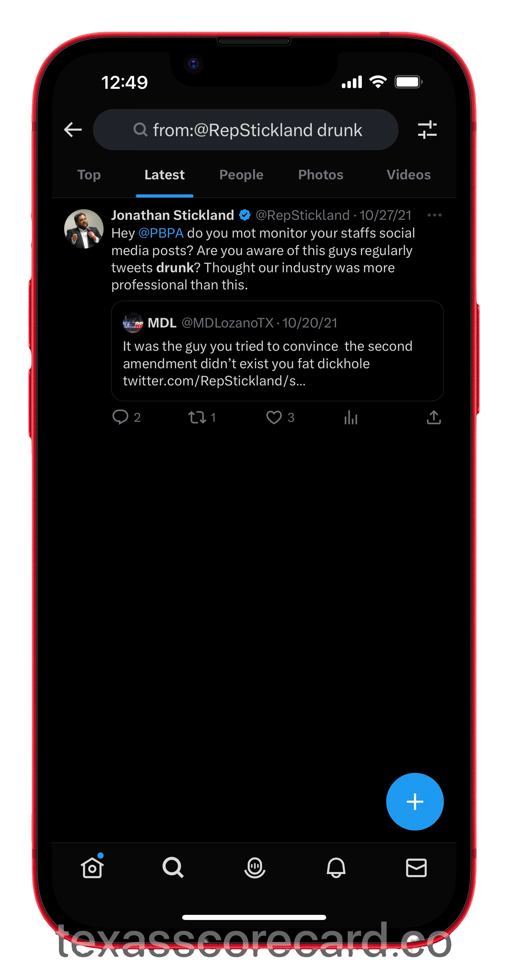508x980 pixels.
Task: Compose a new tweet with plus button
Action: tap(415, 801)
